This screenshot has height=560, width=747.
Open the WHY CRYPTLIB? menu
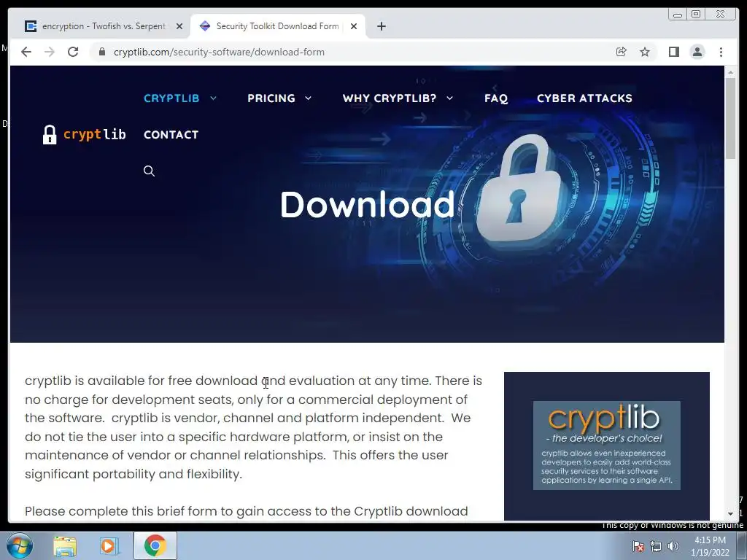click(390, 98)
